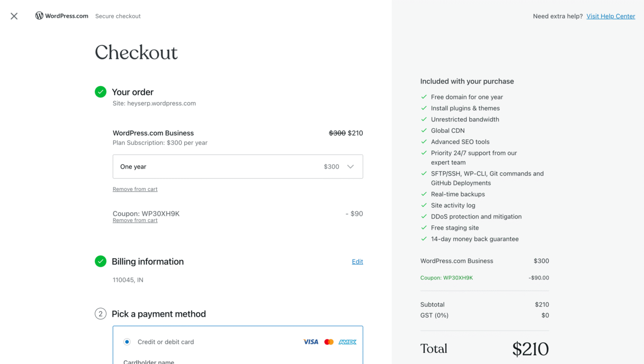644x364 pixels.
Task: Close checkout with the X icon
Action: (x=14, y=16)
